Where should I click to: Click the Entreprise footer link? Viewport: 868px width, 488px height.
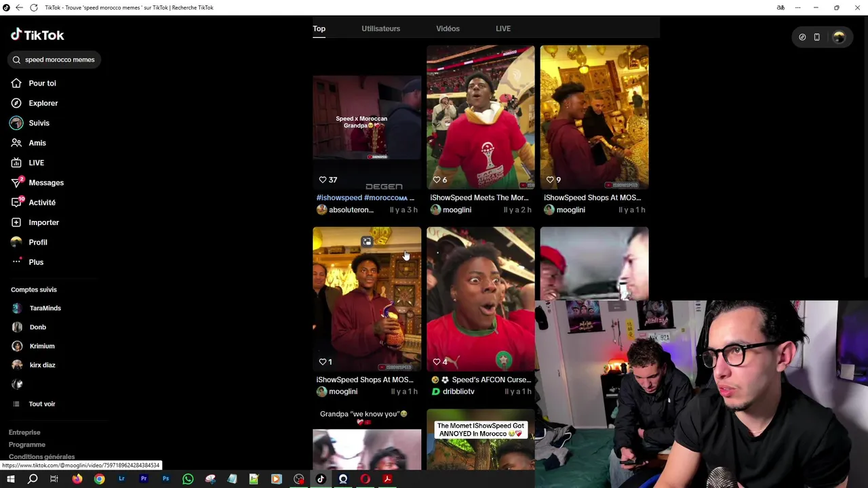click(24, 432)
